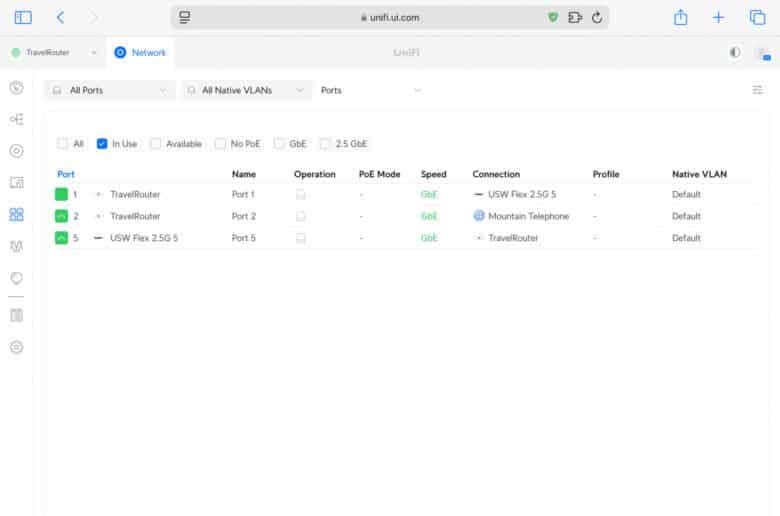The image size is (780, 516).
Task: Open the Client Devices icon in the sidebar
Action: [16, 183]
